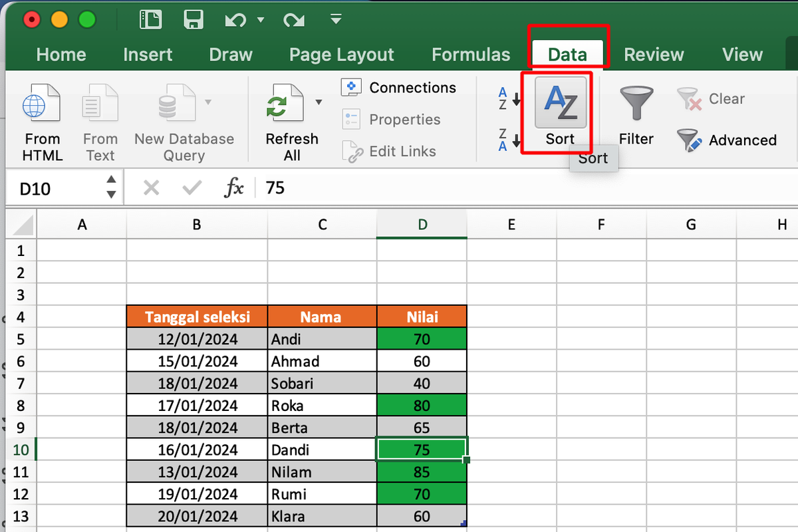
Task: Clear the current filter
Action: (x=720, y=98)
